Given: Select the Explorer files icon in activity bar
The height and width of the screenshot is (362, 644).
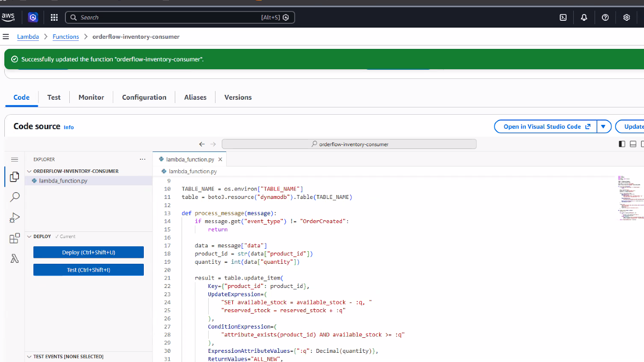Looking at the screenshot, I should click(x=15, y=177).
